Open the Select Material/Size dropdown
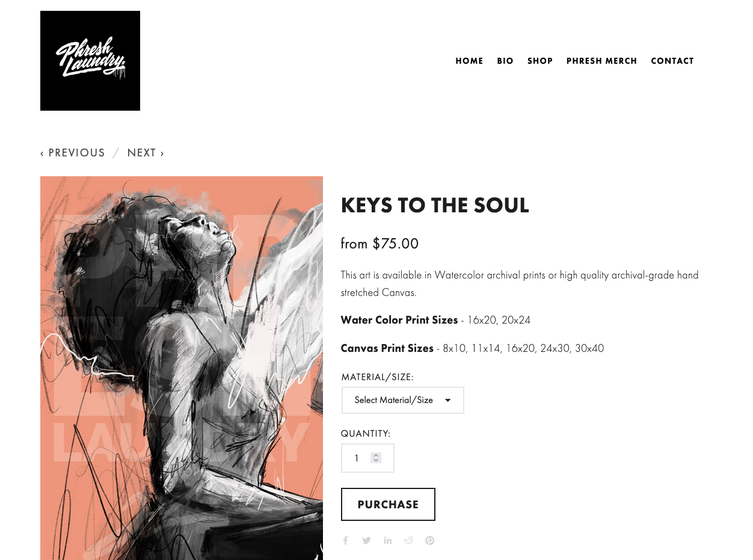The image size is (753, 560). pyautogui.click(x=403, y=400)
